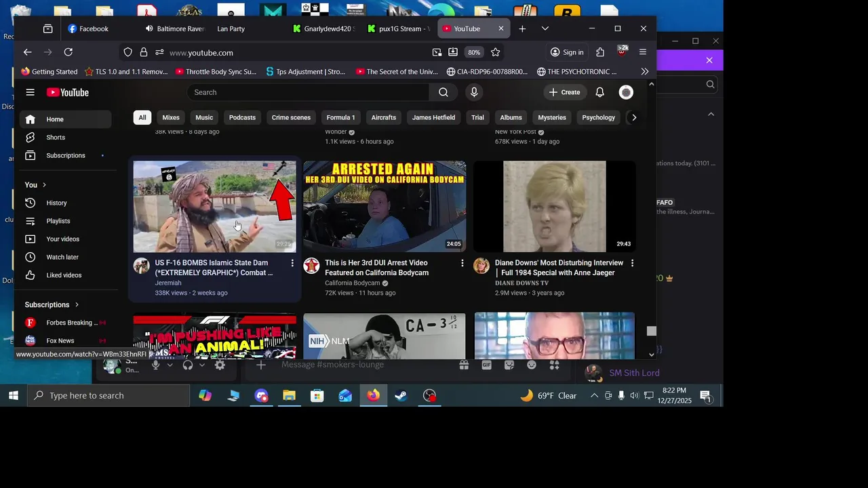
Task: Open watch History in the sidebar
Action: (x=65, y=203)
